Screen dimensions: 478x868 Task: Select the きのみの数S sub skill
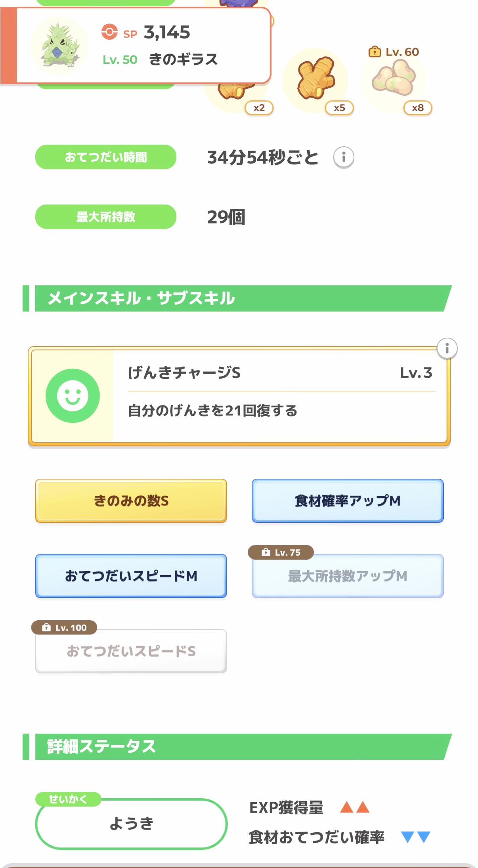(x=131, y=501)
